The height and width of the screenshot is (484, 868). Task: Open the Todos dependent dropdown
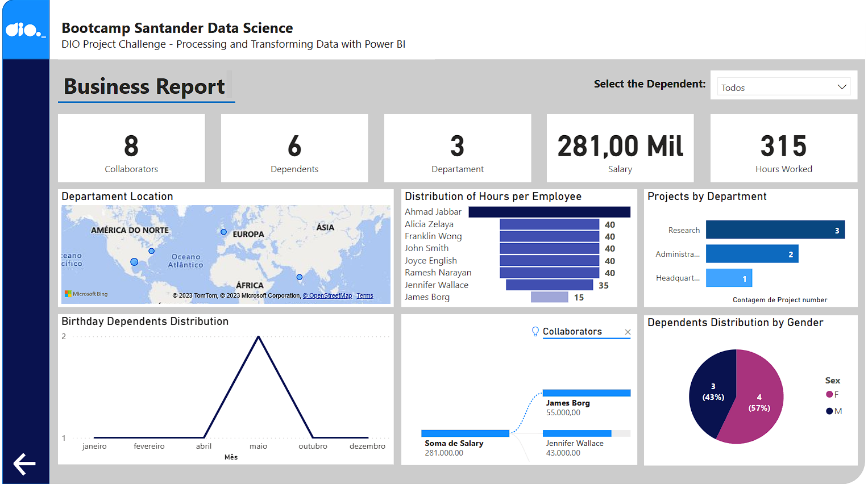(x=783, y=86)
